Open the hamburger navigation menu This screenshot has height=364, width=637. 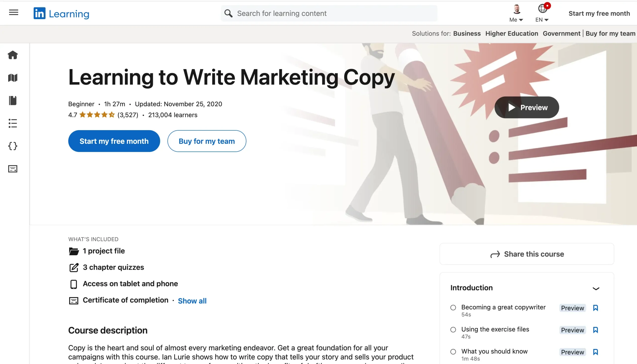click(x=13, y=12)
